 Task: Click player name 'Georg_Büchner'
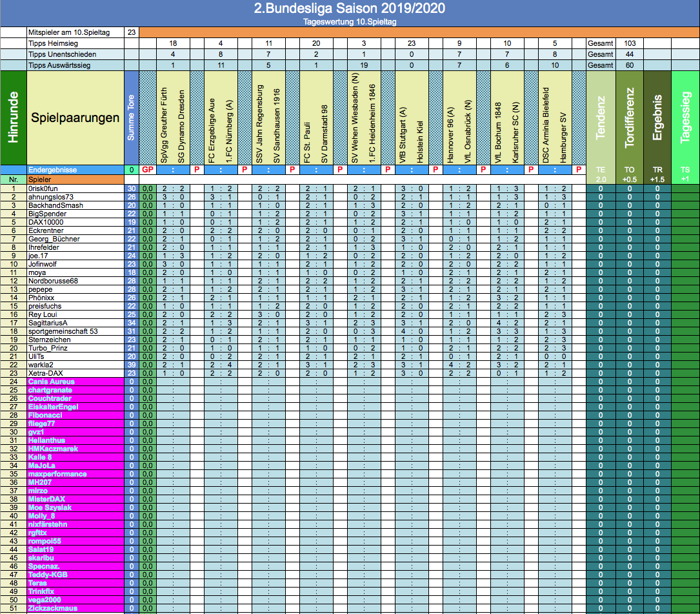54,239
